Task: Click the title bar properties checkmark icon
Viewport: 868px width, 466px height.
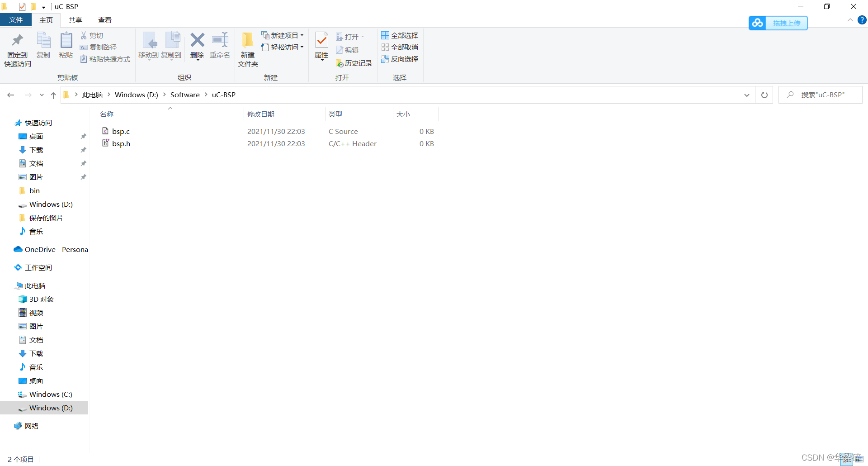Action: (x=22, y=6)
